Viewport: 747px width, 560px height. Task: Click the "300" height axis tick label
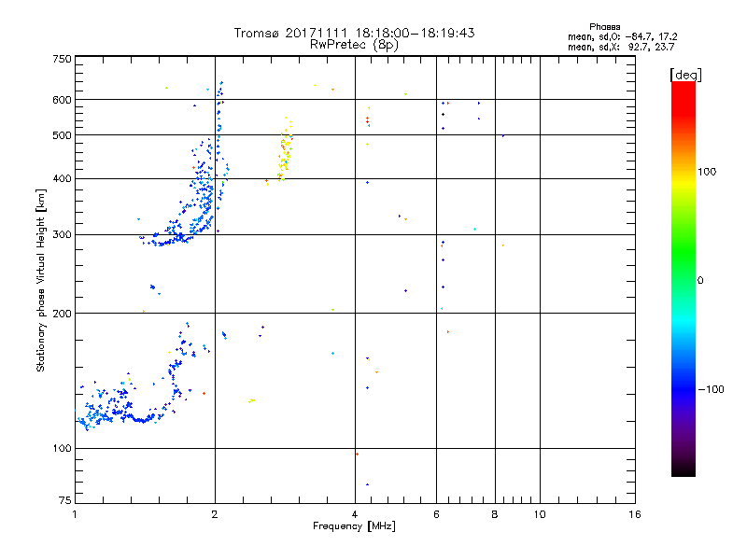[x=62, y=235]
